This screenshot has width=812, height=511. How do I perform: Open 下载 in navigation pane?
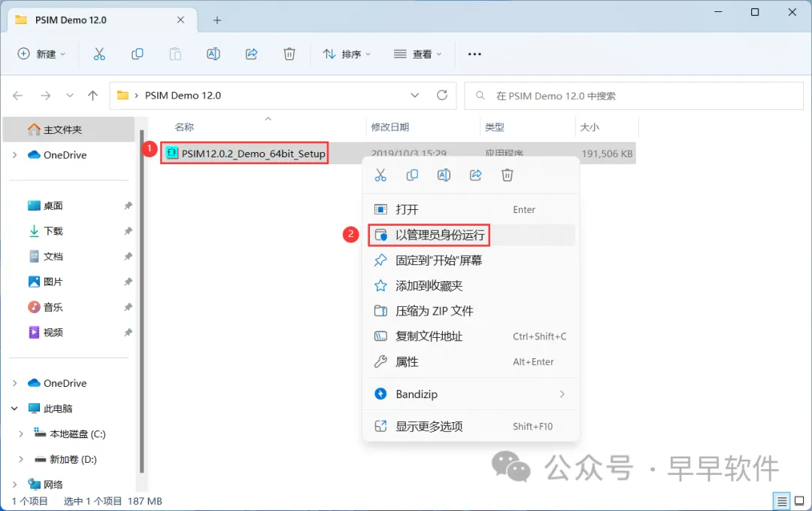(x=53, y=231)
